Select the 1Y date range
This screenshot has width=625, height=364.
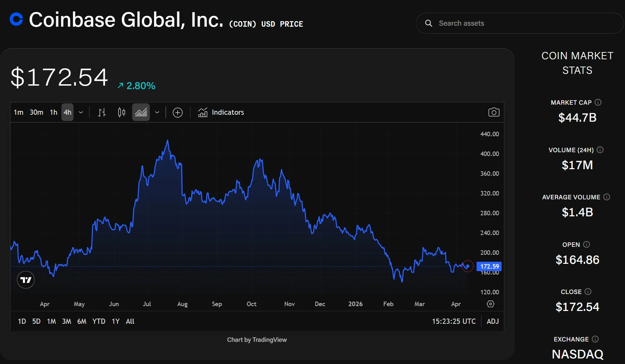115,321
